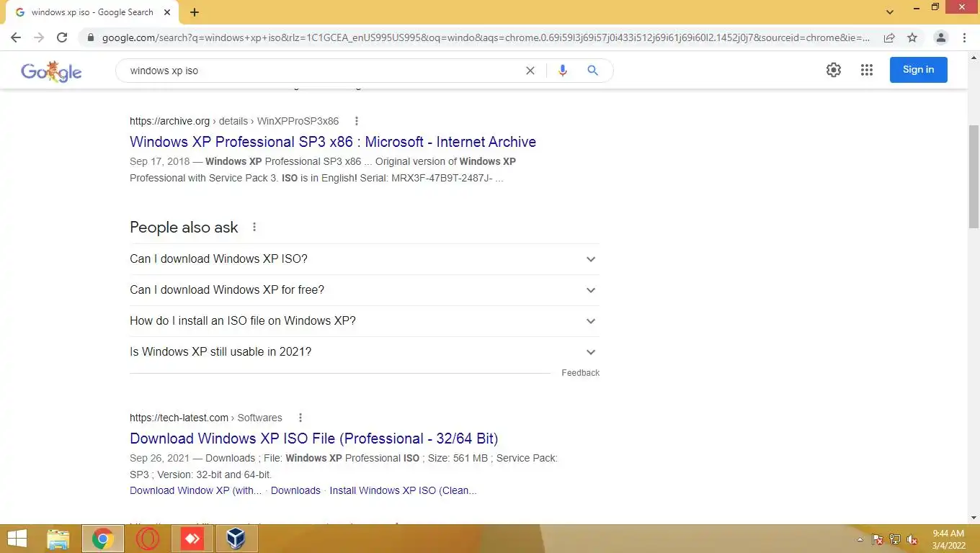Image resolution: width=980 pixels, height=553 pixels.
Task: Open File Explorer from taskbar
Action: [58, 539]
